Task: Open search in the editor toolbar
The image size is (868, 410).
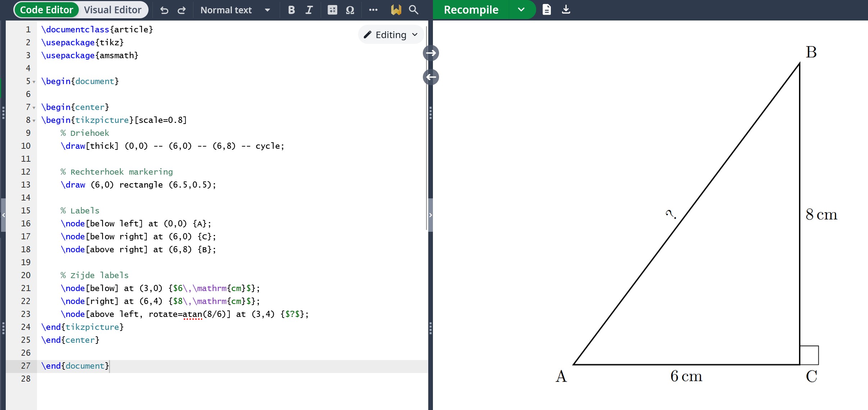Action: pyautogui.click(x=414, y=10)
